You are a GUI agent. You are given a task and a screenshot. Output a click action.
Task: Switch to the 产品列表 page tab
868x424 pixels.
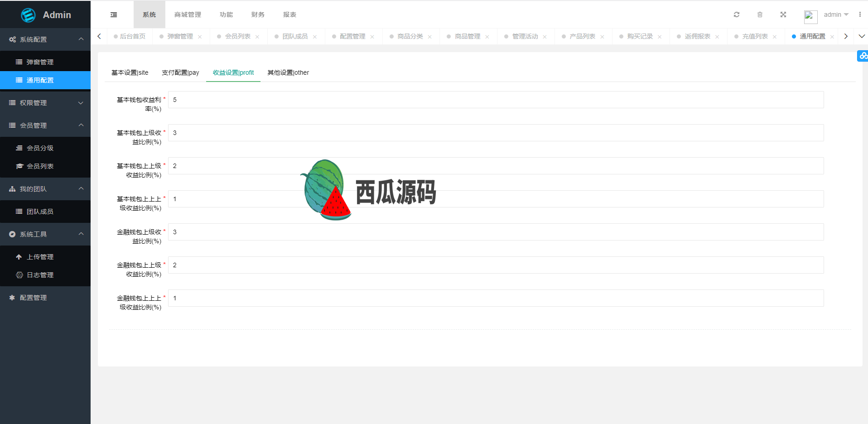[x=583, y=36]
